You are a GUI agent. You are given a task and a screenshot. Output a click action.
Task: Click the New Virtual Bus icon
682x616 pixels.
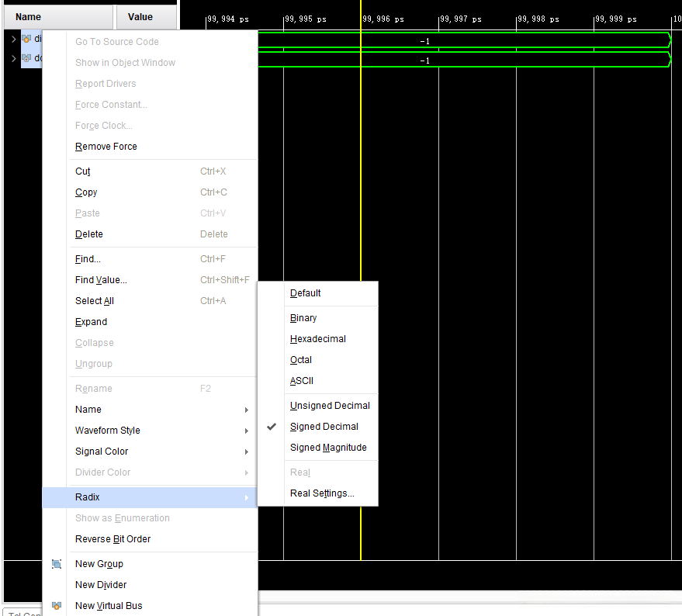(57, 606)
